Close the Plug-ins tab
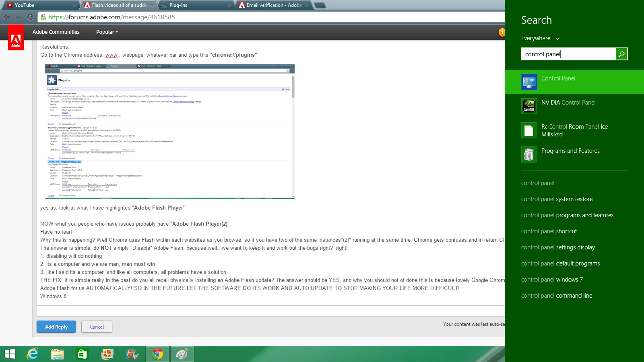 pos(229,6)
